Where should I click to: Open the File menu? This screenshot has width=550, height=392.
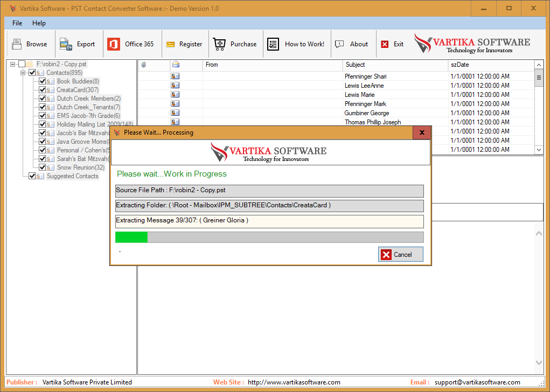[17, 23]
